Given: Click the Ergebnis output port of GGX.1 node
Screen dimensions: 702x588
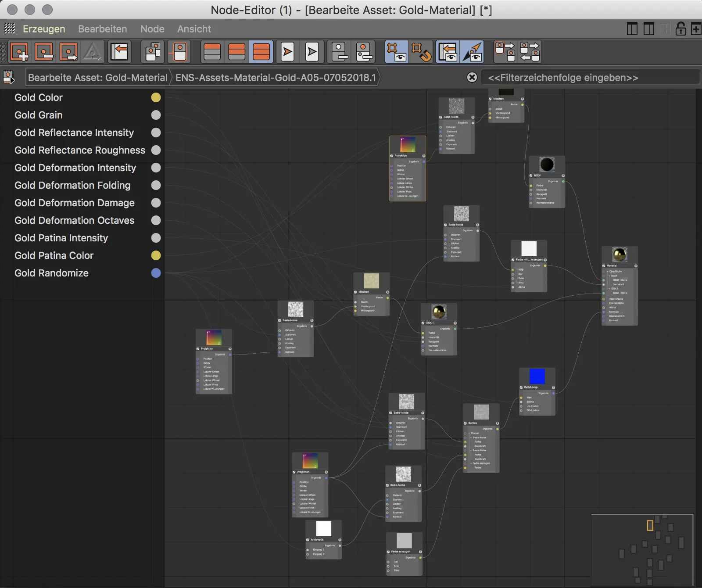Looking at the screenshot, I should [455, 329].
